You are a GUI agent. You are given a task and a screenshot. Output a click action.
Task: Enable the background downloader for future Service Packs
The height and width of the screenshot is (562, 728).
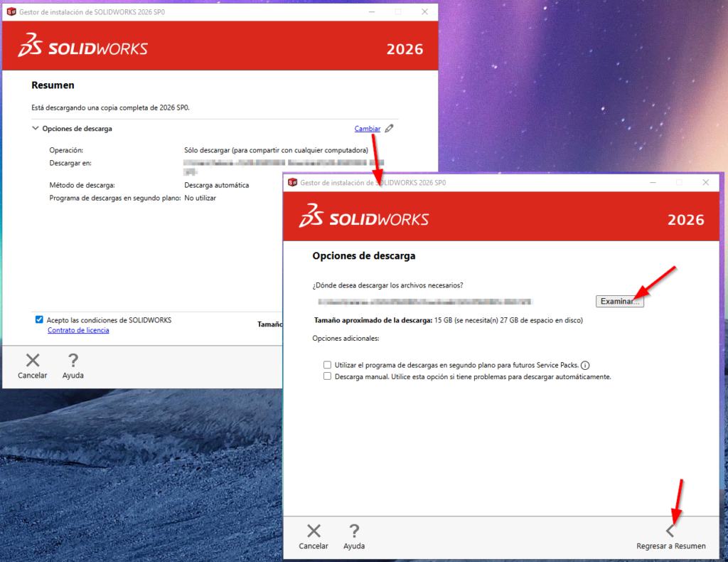tap(328, 365)
